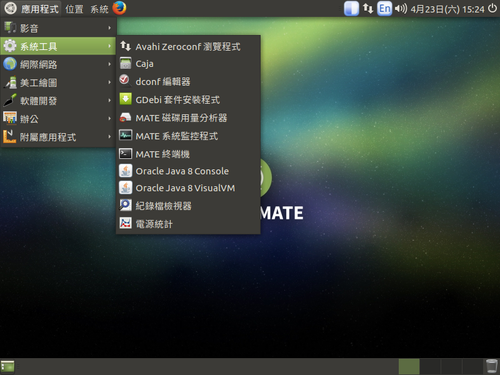This screenshot has width=500, height=375.
Task: Toggle the En input method indicator
Action: click(384, 8)
